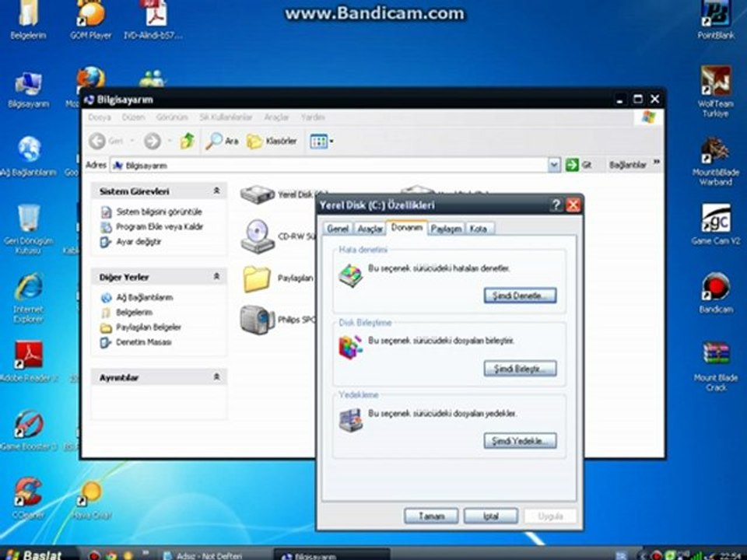Select the Yerel Disk (C:) drive icon

point(258,194)
